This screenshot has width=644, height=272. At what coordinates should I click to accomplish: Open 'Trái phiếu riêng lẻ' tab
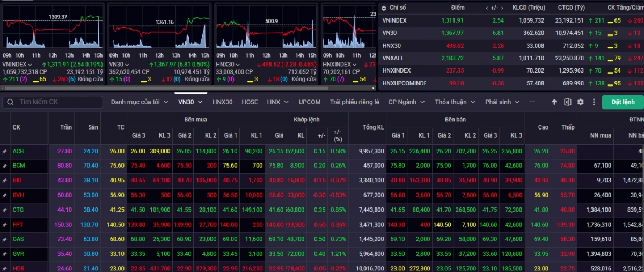point(355,102)
